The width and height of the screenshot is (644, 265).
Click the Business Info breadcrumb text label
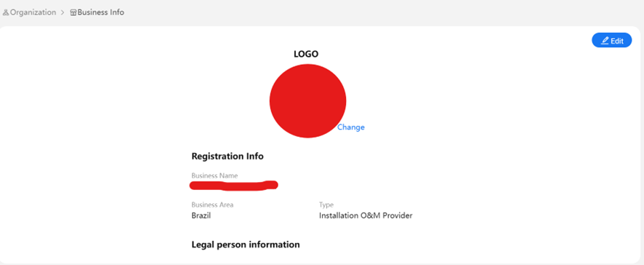[x=100, y=12]
